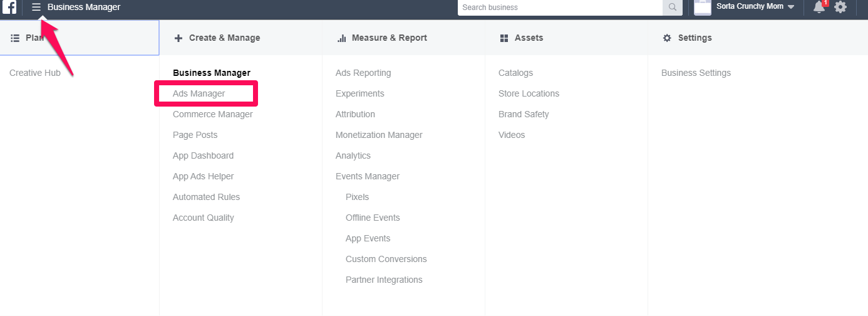The height and width of the screenshot is (316, 868).
Task: Open Catalogs under Assets
Action: 515,73
